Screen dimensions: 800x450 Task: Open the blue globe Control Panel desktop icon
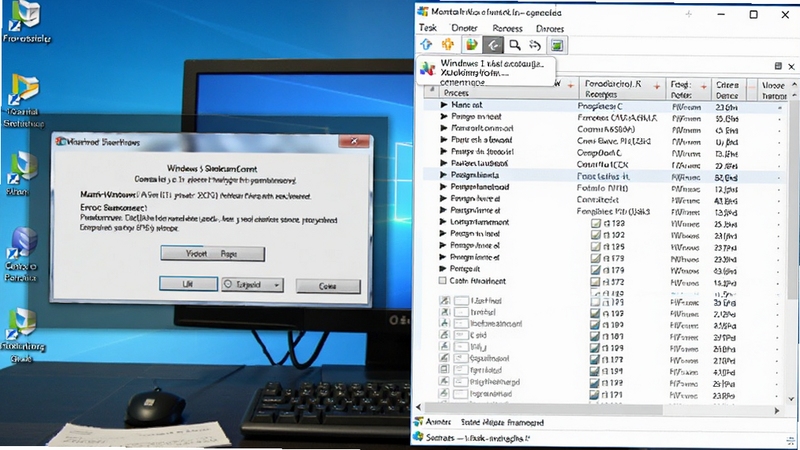(21, 243)
